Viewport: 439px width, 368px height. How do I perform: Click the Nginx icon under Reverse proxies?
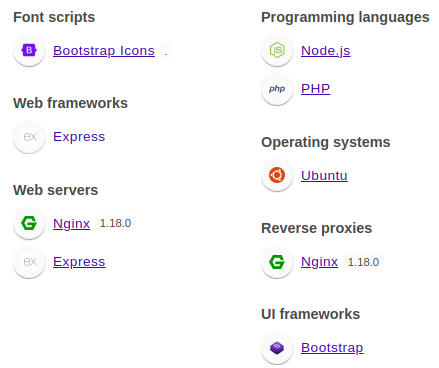click(x=277, y=262)
